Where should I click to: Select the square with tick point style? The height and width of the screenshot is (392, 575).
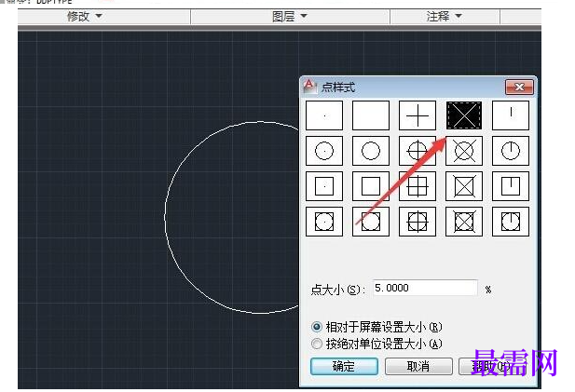511,186
